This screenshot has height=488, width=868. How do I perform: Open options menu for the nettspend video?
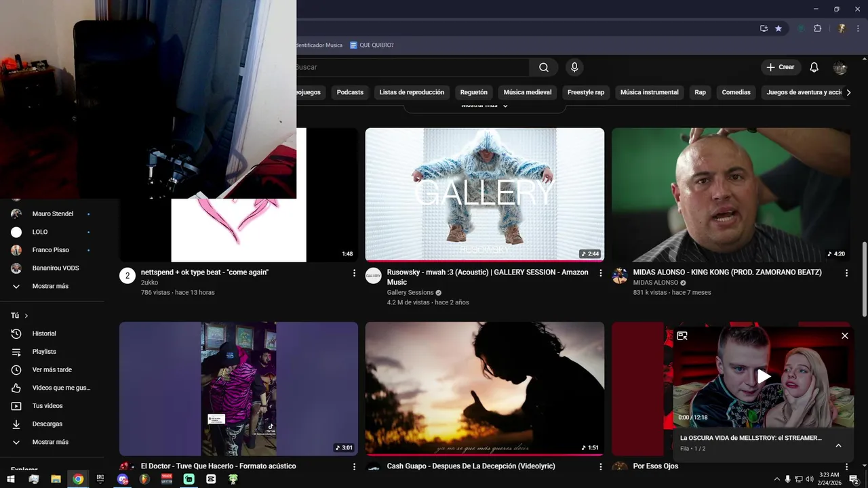click(x=354, y=273)
